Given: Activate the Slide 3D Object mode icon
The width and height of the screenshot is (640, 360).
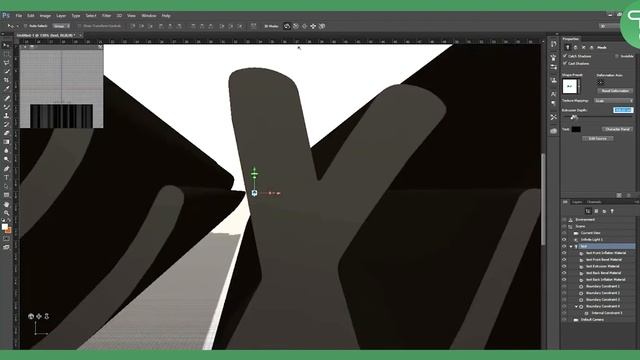Looking at the screenshot, I should pyautogui.click(x=313, y=26).
